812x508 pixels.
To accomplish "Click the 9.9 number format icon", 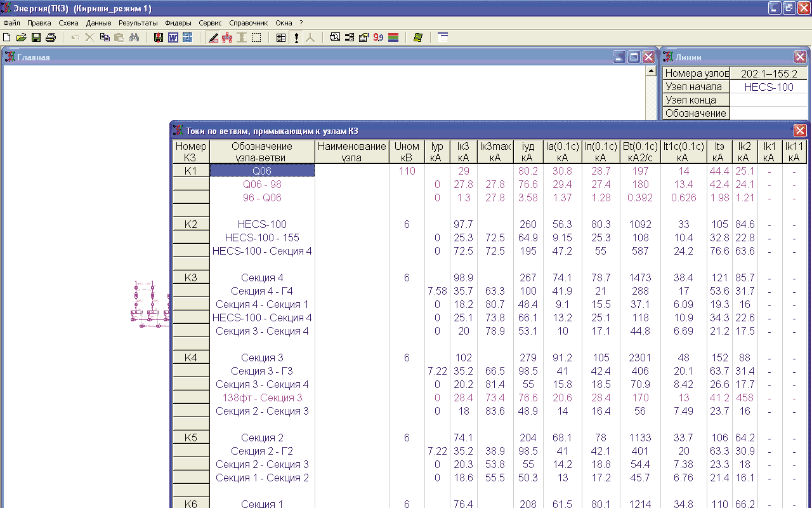I will (378, 37).
